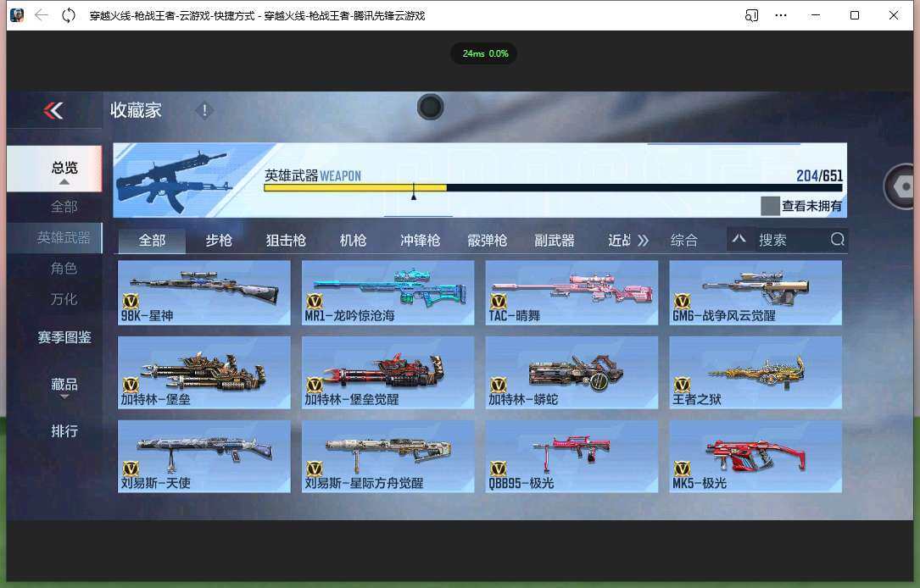Switch to the 步枪 tab
Screen dimensions: 920x588
click(x=219, y=241)
